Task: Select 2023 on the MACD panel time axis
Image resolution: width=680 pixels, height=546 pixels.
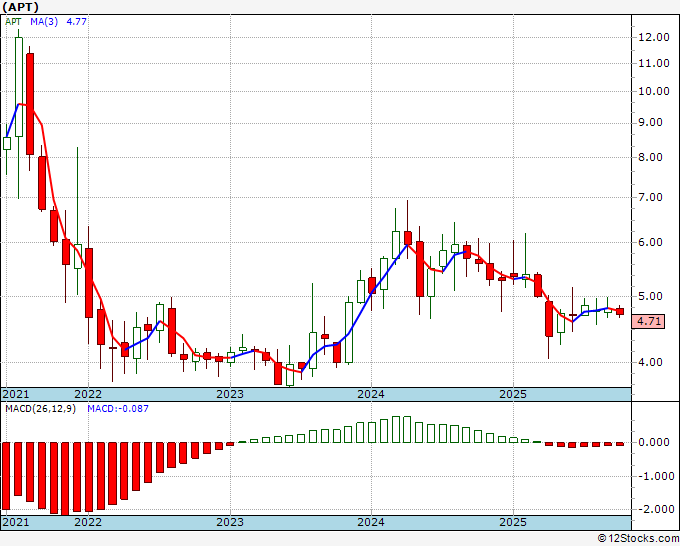Action: (x=230, y=522)
